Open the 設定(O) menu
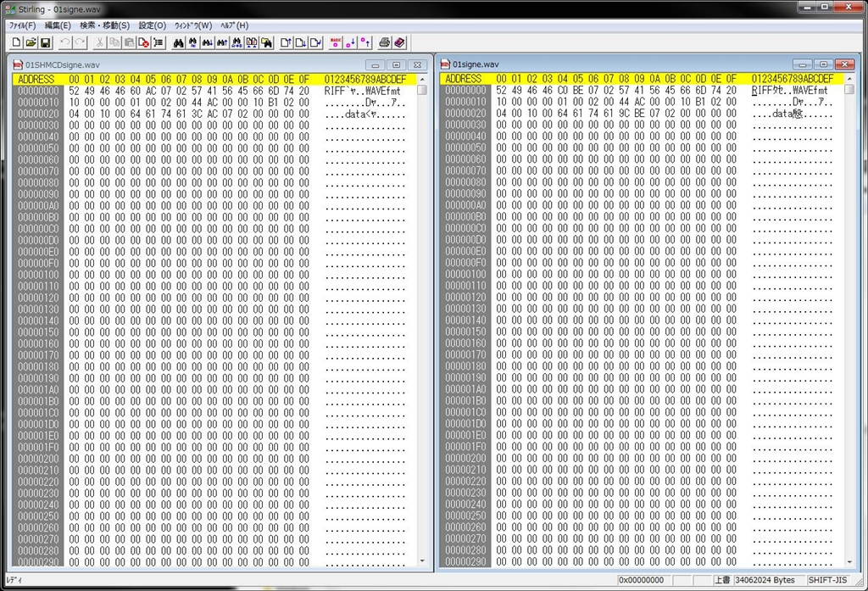The image size is (868, 591). tap(153, 25)
